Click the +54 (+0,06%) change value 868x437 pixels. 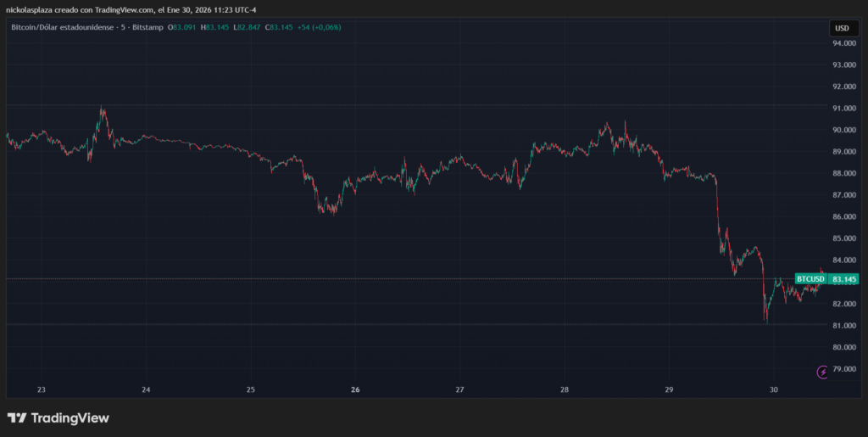pyautogui.click(x=318, y=27)
